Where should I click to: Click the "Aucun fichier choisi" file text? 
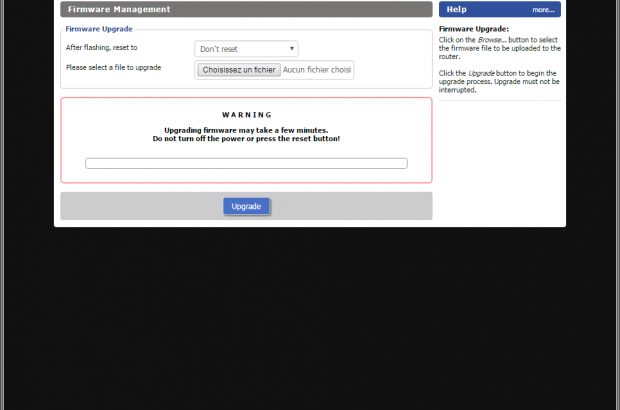point(317,70)
